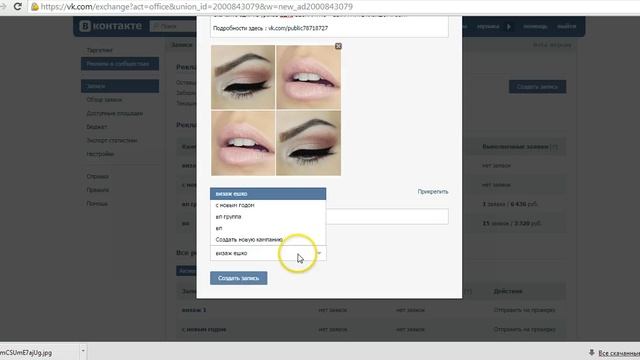
Task: Collapse the campaign dropdown via its arrow
Action: coord(320,253)
